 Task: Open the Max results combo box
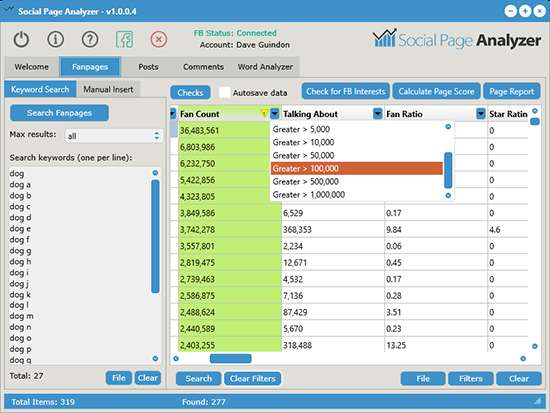pos(113,136)
